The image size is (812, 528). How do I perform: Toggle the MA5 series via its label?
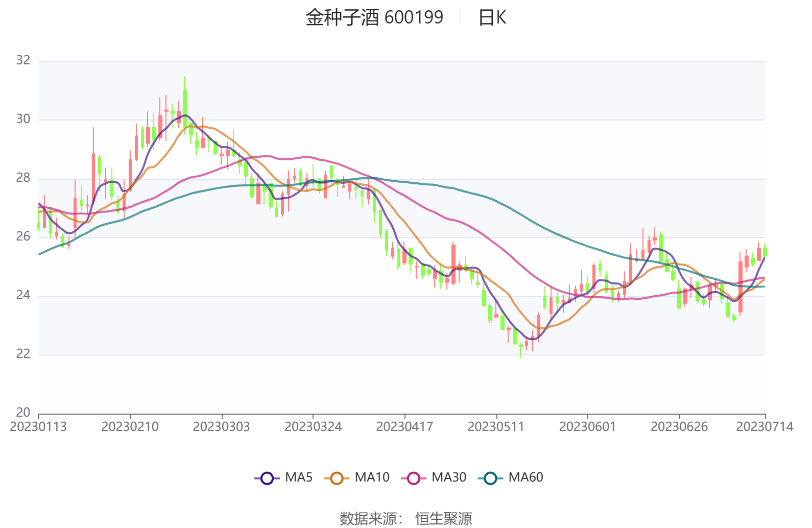(299, 477)
